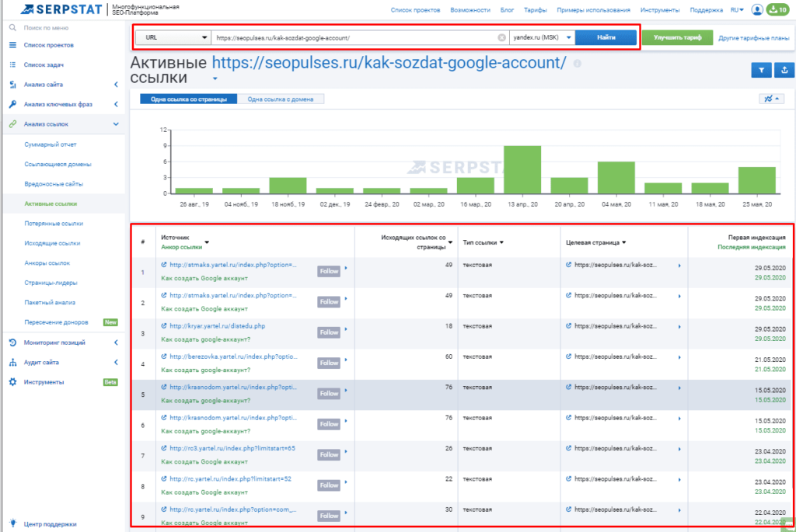Click the link analysis chain icon
This screenshot has height=532, width=796.
point(12,123)
